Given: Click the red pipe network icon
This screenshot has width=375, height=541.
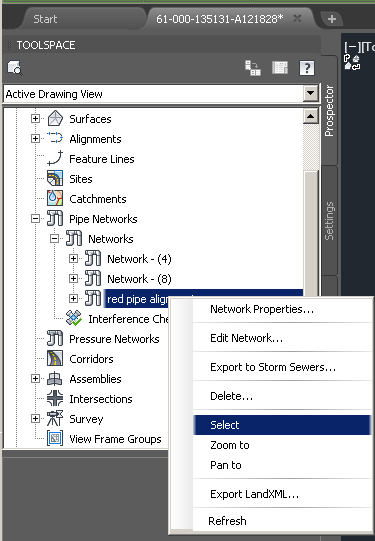Looking at the screenshot, I should tap(93, 298).
